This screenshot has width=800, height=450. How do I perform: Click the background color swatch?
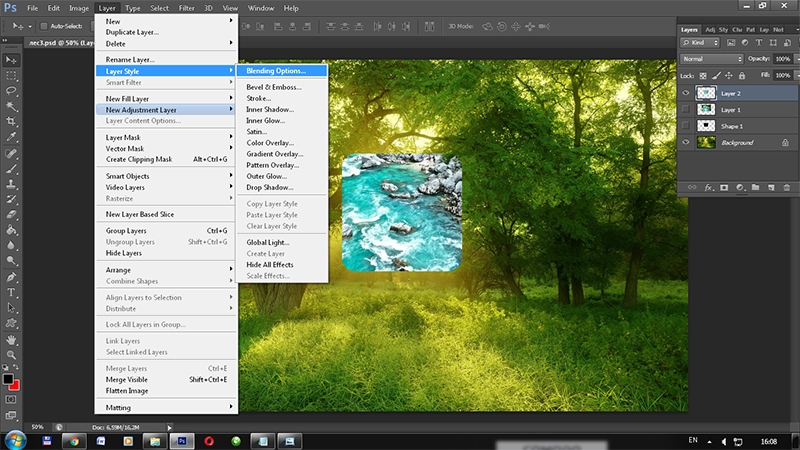(16, 386)
